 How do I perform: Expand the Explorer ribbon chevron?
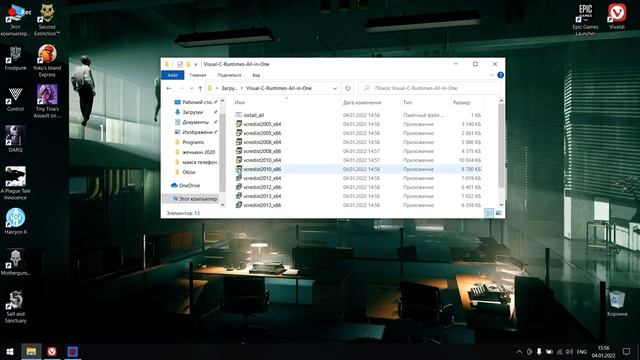[491, 75]
